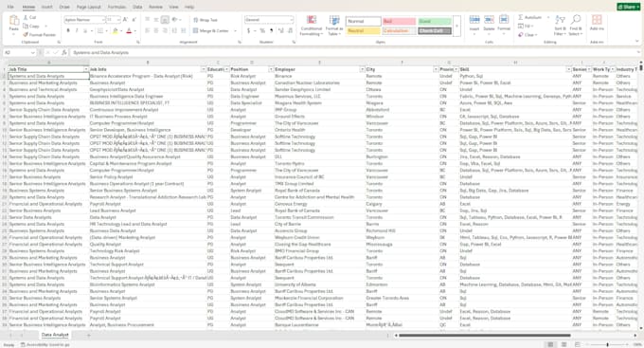Viewport: 644px width, 348px height.
Task: Apply the Bad cell style
Action: pyautogui.click(x=400, y=22)
